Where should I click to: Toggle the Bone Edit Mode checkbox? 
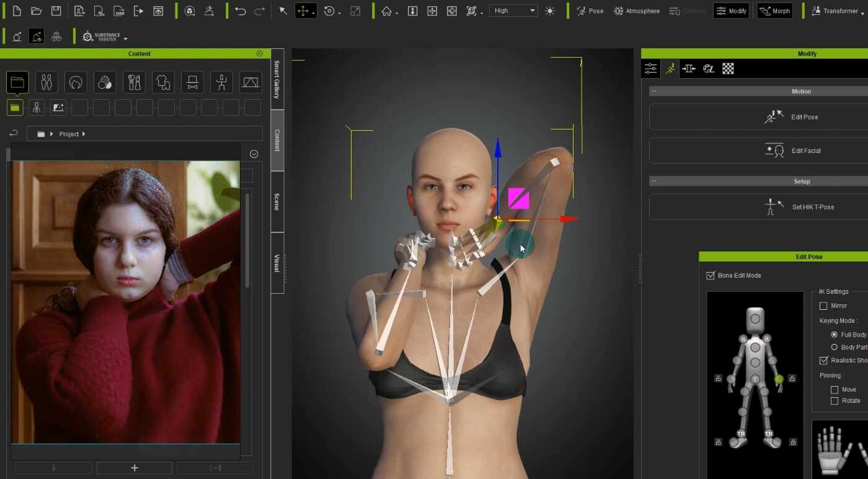click(x=711, y=275)
